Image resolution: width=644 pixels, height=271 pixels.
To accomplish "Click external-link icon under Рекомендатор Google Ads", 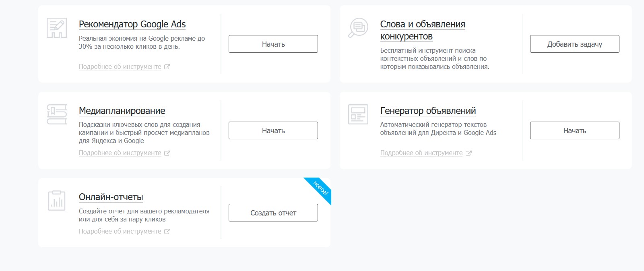I will pos(167,67).
